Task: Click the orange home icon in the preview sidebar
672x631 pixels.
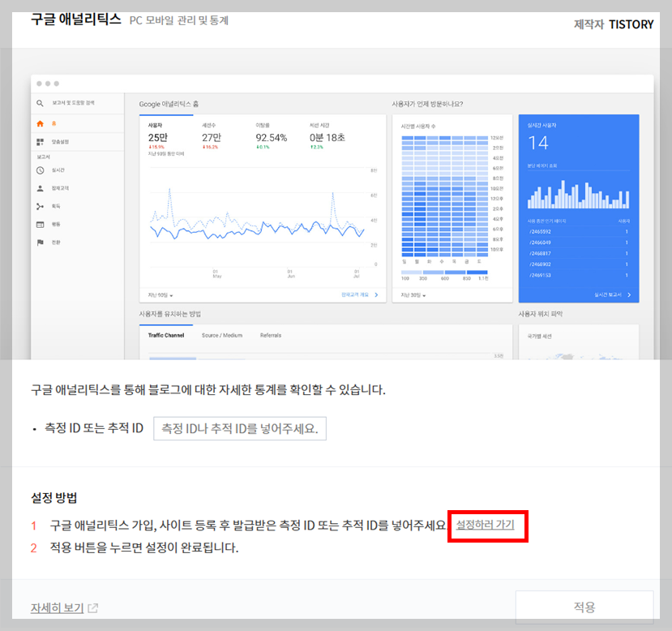Action: coord(41,123)
